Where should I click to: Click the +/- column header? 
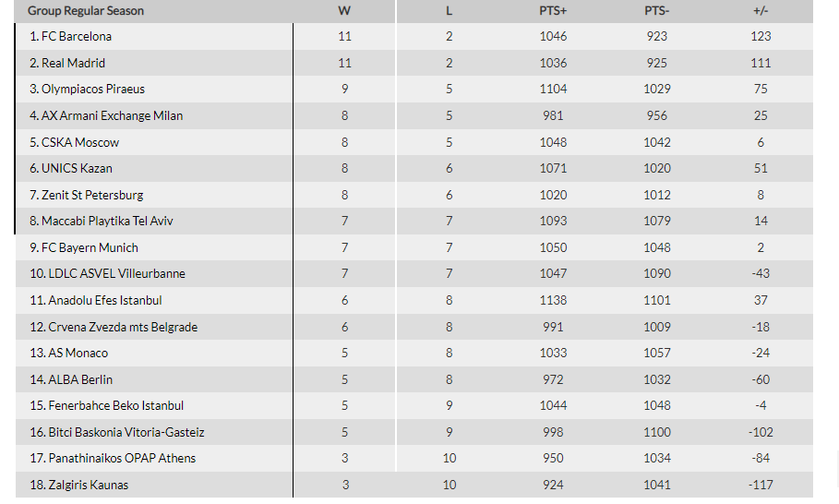(x=761, y=11)
